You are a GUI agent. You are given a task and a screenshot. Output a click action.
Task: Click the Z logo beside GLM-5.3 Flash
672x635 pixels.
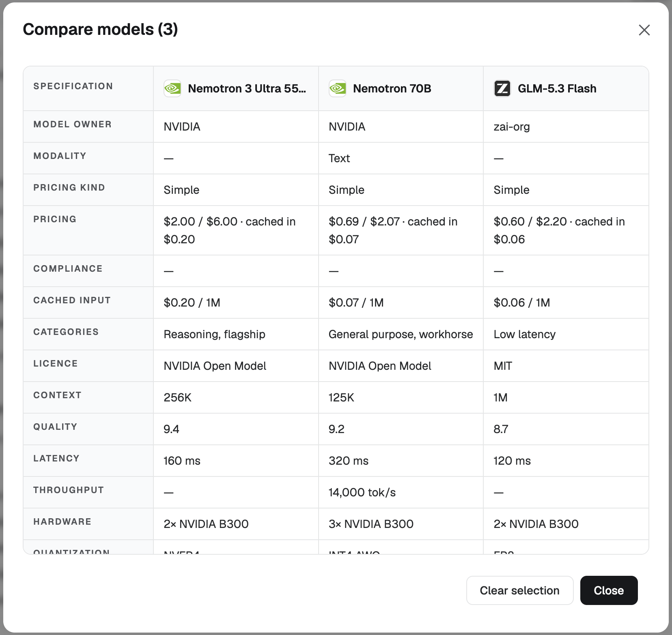(x=502, y=88)
